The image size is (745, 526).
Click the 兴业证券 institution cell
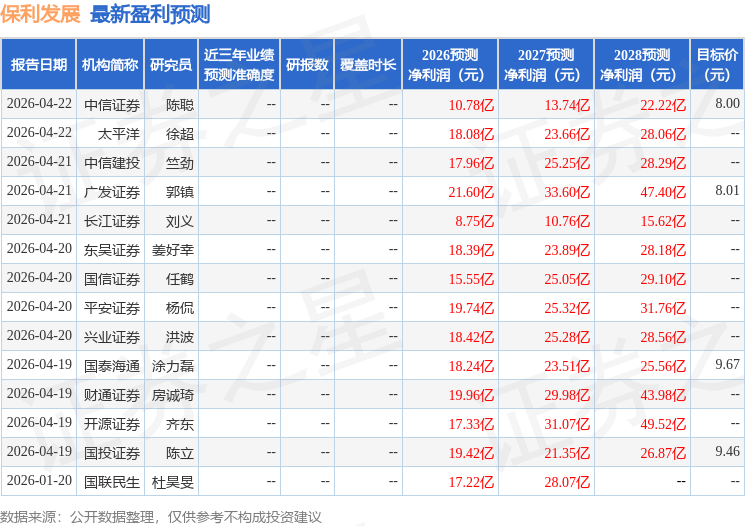click(x=112, y=337)
